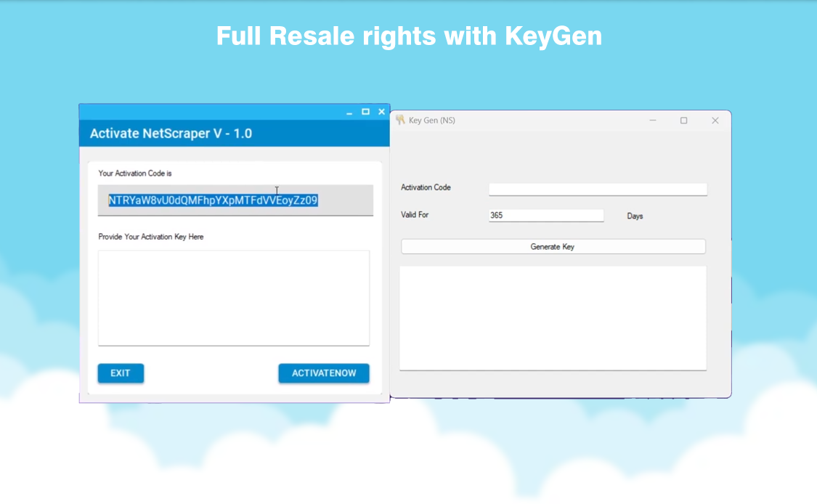Viewport: 817px width, 504px height.
Task: Click the Key Gen (NS) keys icon
Action: coord(400,120)
